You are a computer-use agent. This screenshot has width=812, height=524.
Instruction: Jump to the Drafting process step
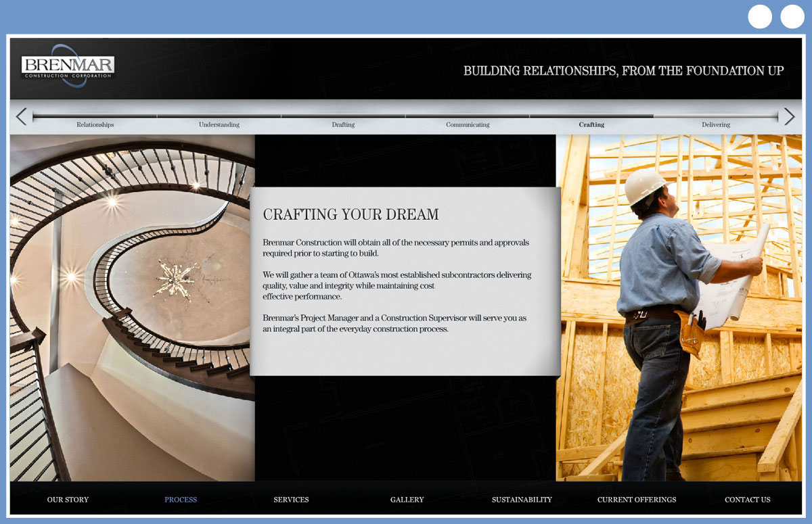(x=343, y=124)
